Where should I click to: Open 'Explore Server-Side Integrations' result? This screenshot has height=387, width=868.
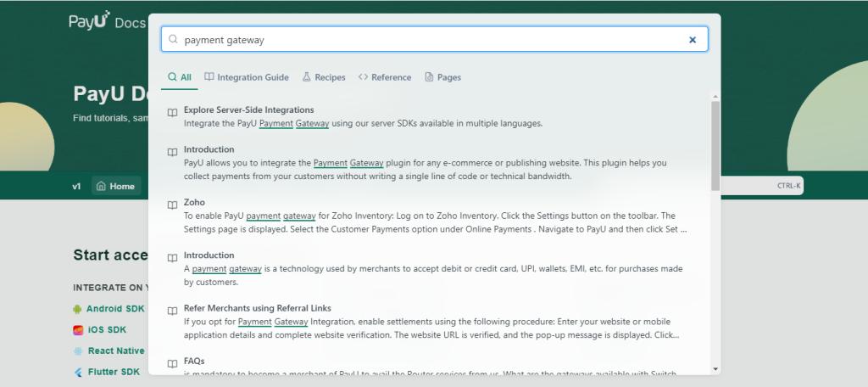[x=435, y=116]
